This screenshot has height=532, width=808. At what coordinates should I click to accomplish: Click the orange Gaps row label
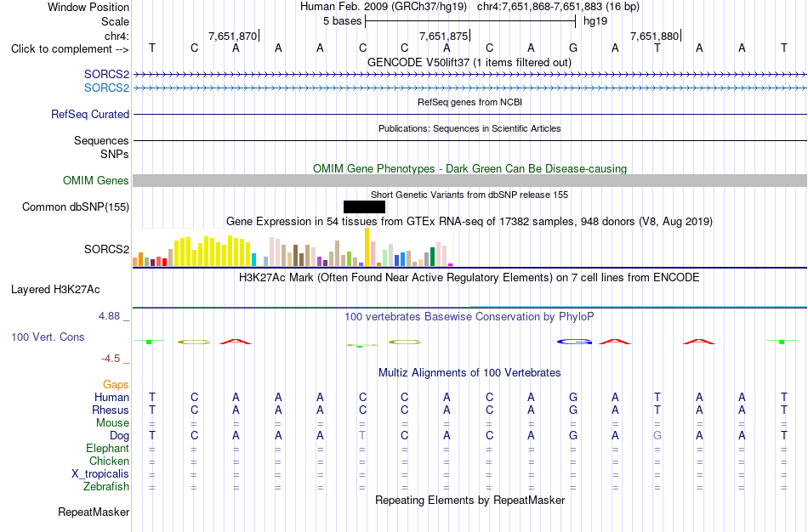pyautogui.click(x=116, y=385)
